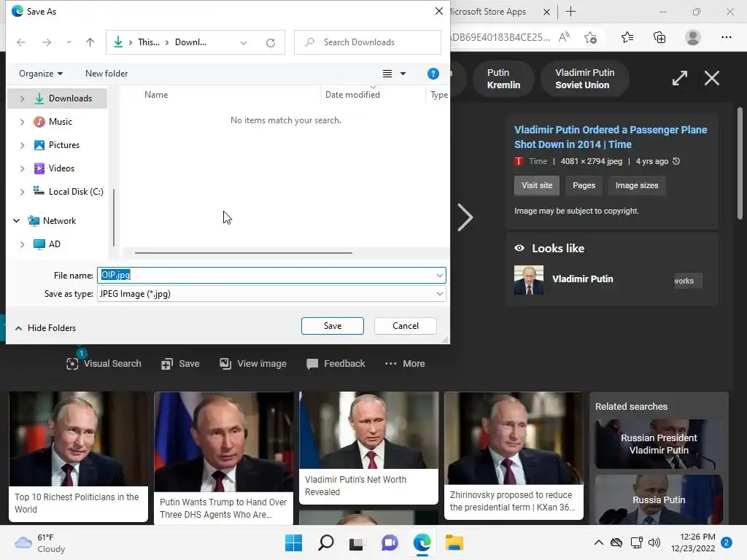Open the view options dropdown arrow

click(x=403, y=74)
